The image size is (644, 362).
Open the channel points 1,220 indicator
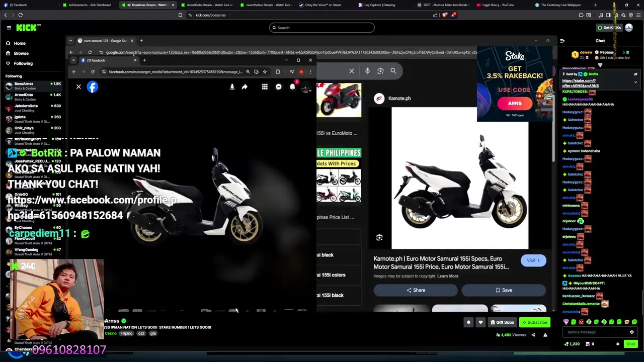572,344
